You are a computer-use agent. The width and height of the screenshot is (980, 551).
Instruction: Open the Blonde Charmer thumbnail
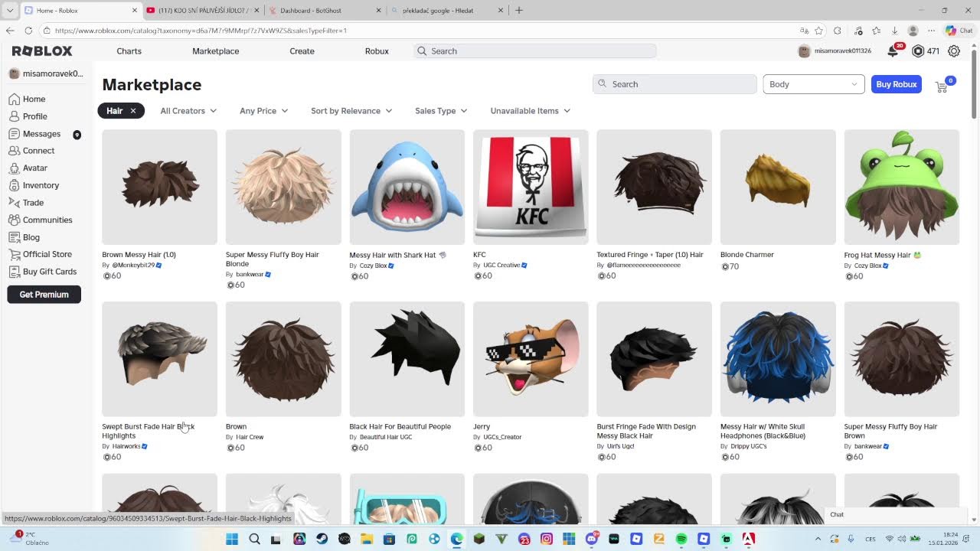click(778, 187)
